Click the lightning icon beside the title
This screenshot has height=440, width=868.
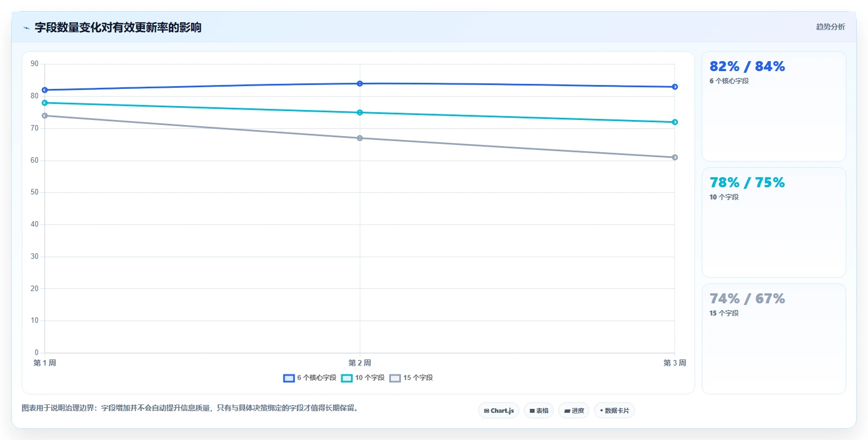pyautogui.click(x=26, y=28)
